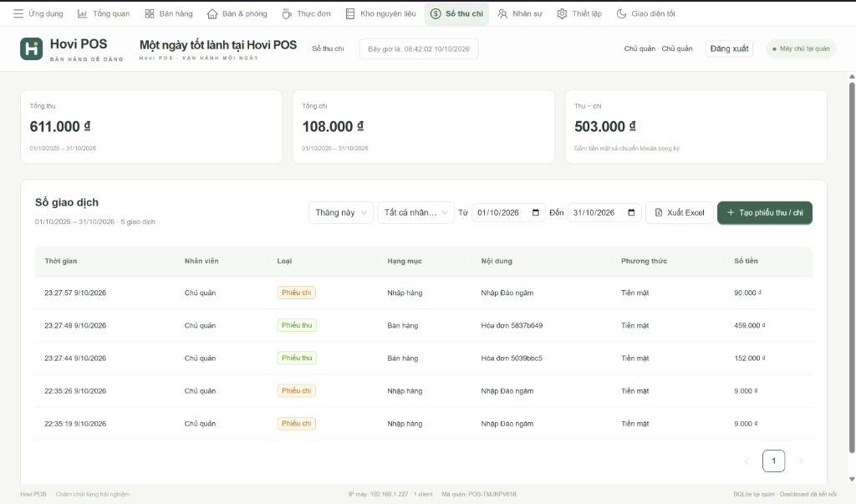This screenshot has width=856, height=504.
Task: Click the Hóa đơn 5039bbc5 cell
Action: tap(512, 359)
